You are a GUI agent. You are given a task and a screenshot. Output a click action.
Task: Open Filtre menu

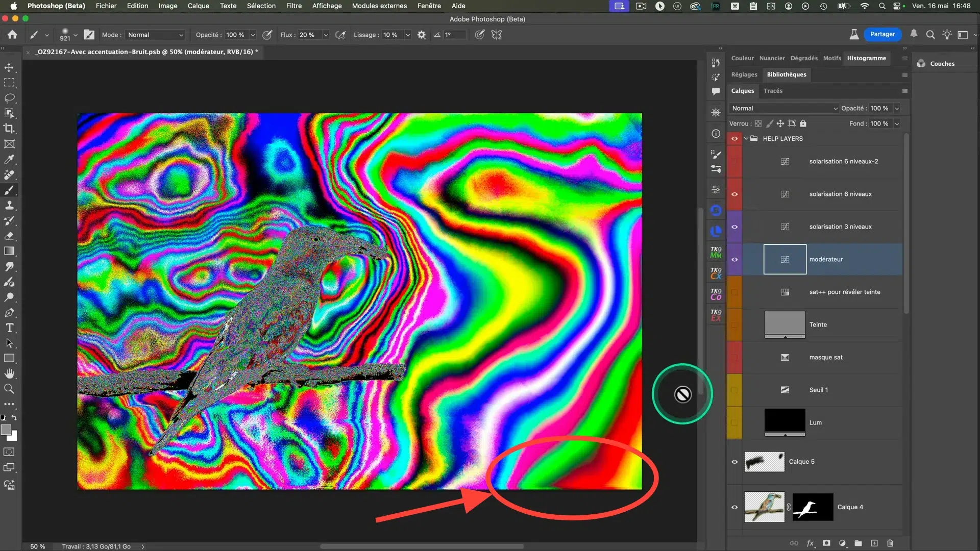click(x=293, y=6)
